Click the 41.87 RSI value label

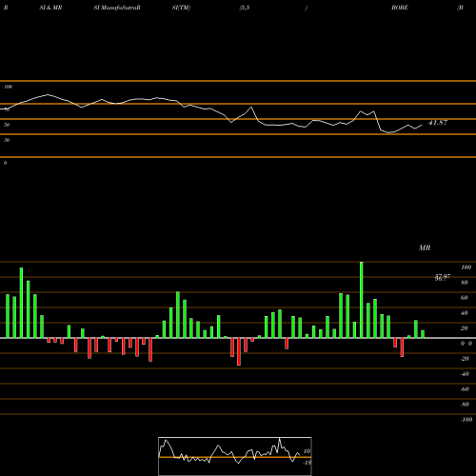point(438,123)
